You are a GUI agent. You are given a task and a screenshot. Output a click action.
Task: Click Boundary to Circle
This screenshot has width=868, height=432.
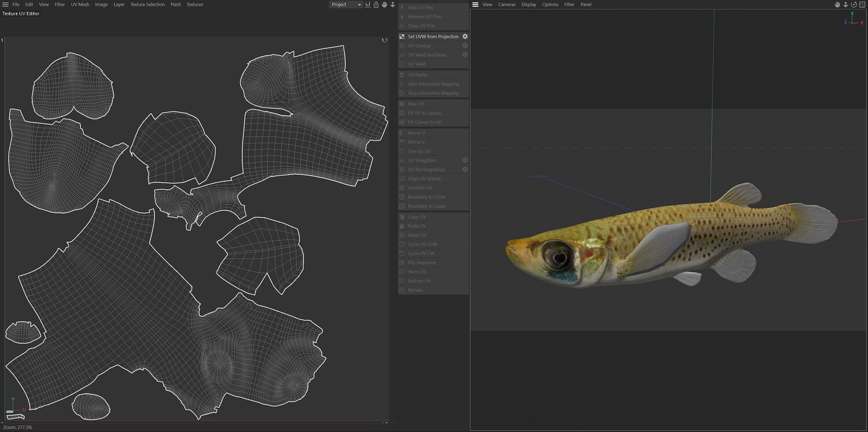pyautogui.click(x=426, y=197)
